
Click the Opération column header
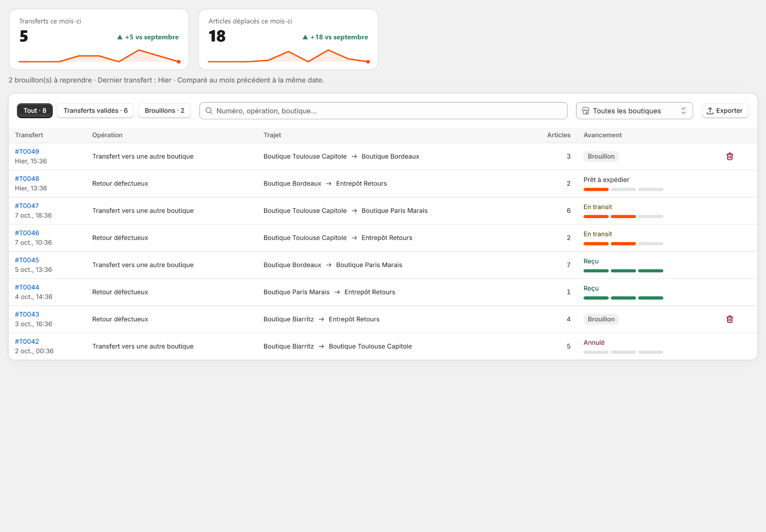107,135
